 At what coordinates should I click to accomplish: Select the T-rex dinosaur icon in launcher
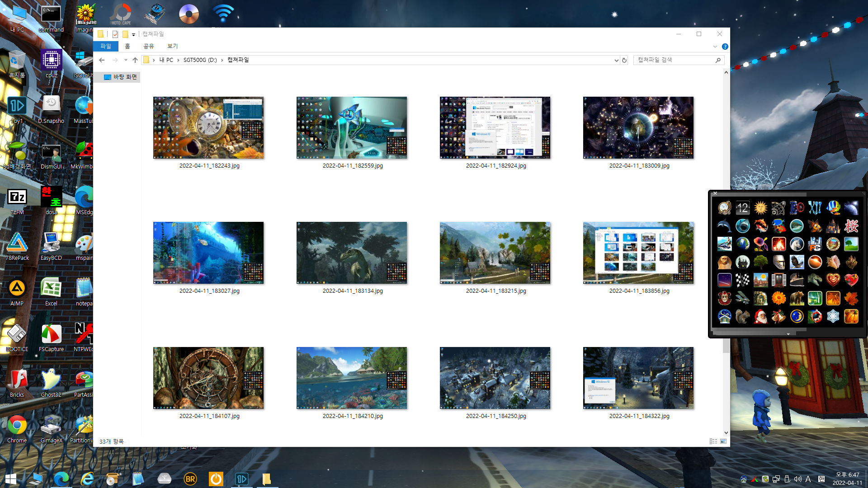tap(815, 280)
